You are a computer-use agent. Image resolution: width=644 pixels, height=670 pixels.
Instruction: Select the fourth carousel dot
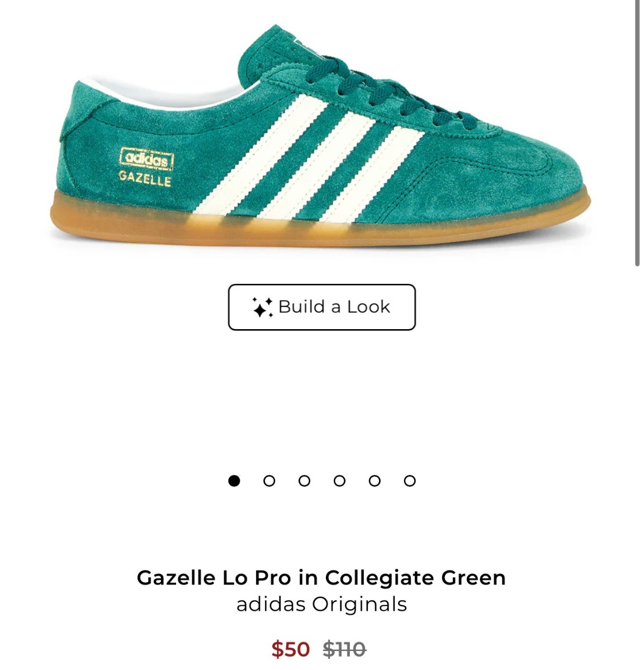339,481
